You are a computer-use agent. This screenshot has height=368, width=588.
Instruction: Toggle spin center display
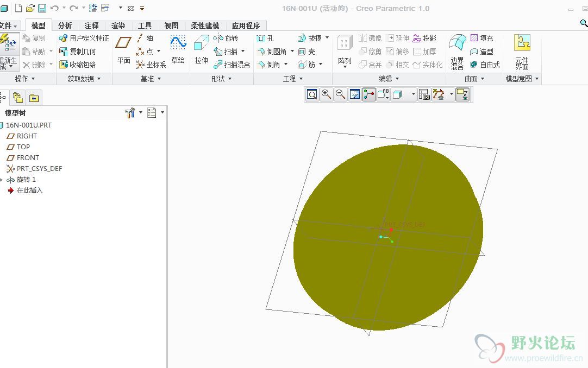369,94
